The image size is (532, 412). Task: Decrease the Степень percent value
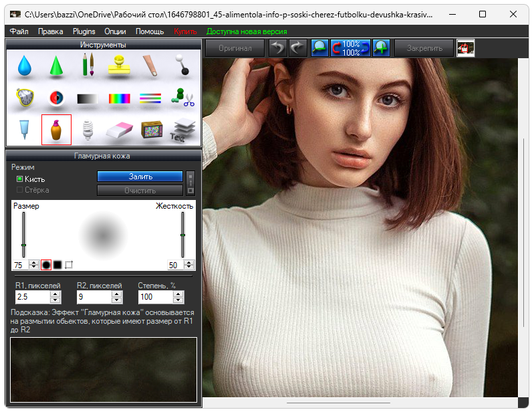pyautogui.click(x=178, y=300)
